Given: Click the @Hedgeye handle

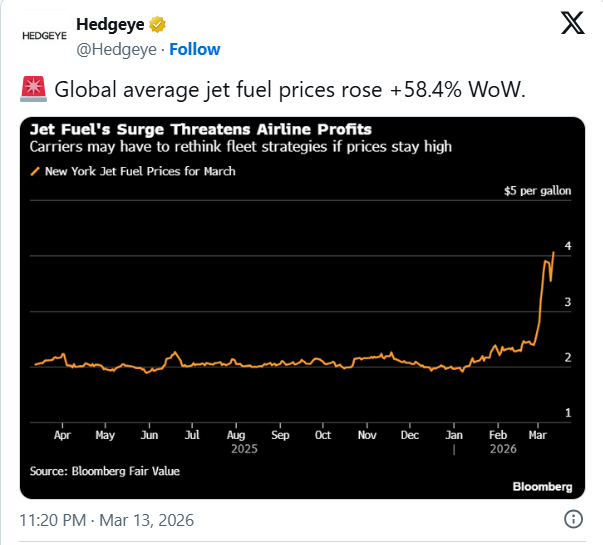Looking at the screenshot, I should click(116, 48).
